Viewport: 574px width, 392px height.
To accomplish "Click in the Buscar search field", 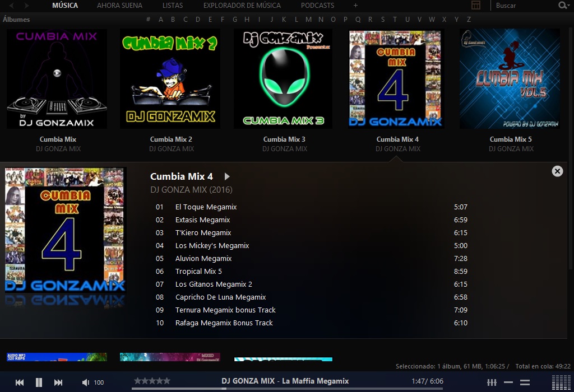I will 525,6.
